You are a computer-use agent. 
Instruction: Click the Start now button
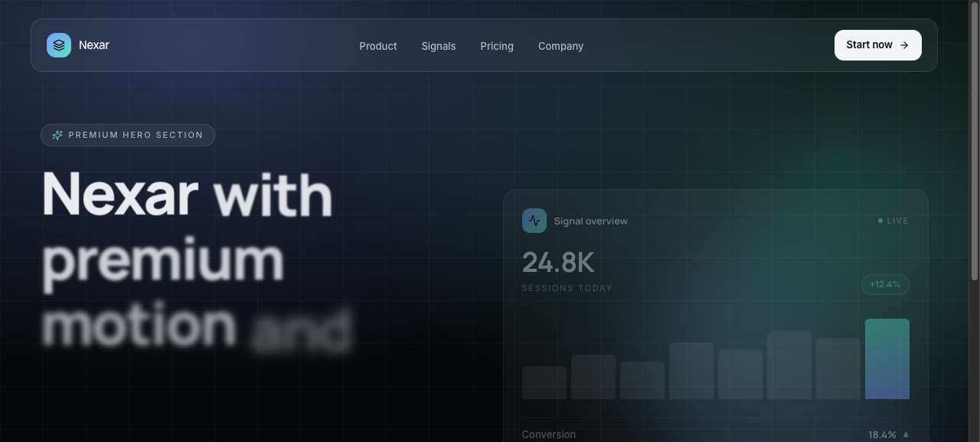coord(878,45)
